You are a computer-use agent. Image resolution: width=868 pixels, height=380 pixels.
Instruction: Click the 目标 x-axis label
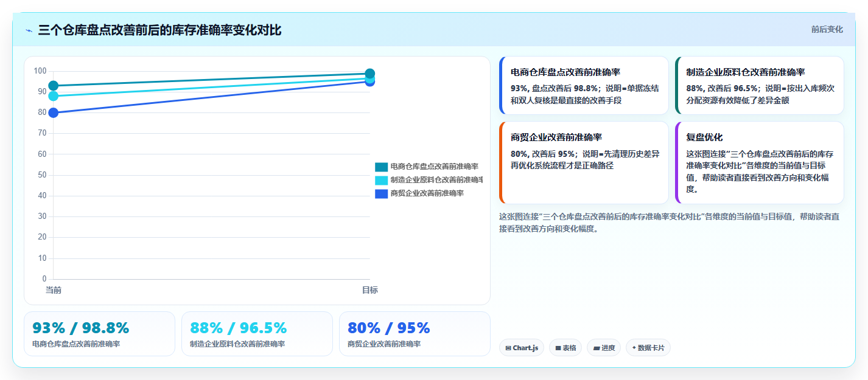[369, 290]
